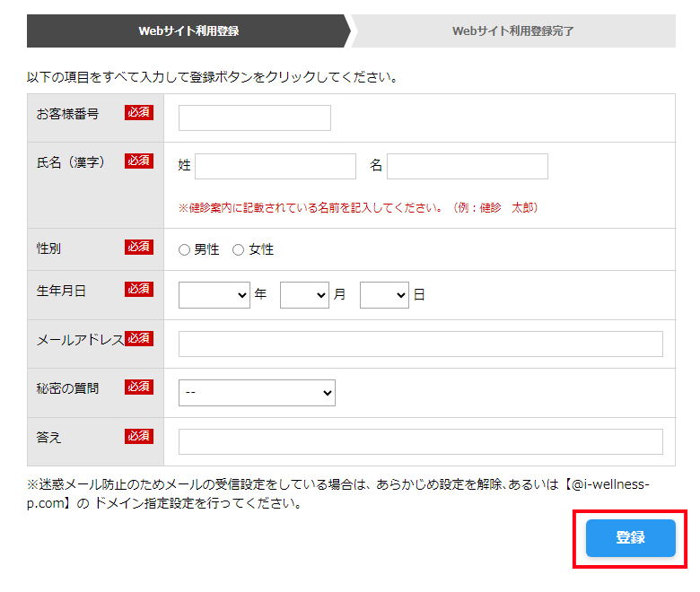Image resolution: width=700 pixels, height=592 pixels.
Task: Open the birth year (年) dropdown
Action: (x=214, y=295)
